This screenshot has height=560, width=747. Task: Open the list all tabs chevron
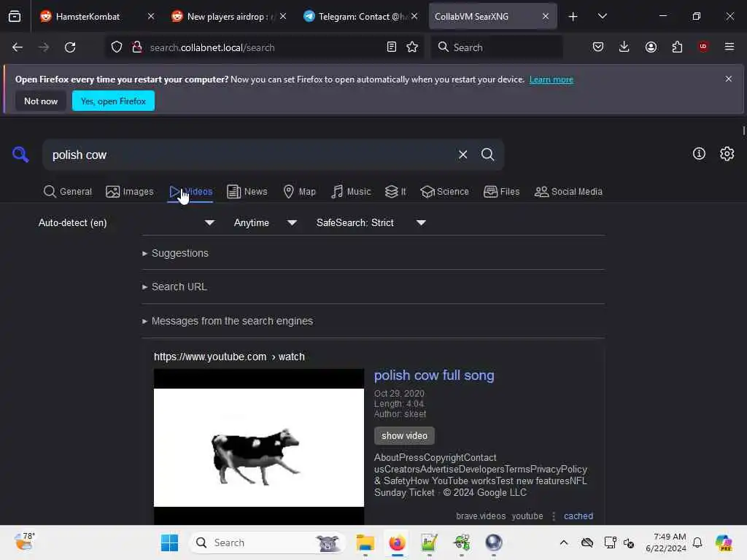click(603, 16)
